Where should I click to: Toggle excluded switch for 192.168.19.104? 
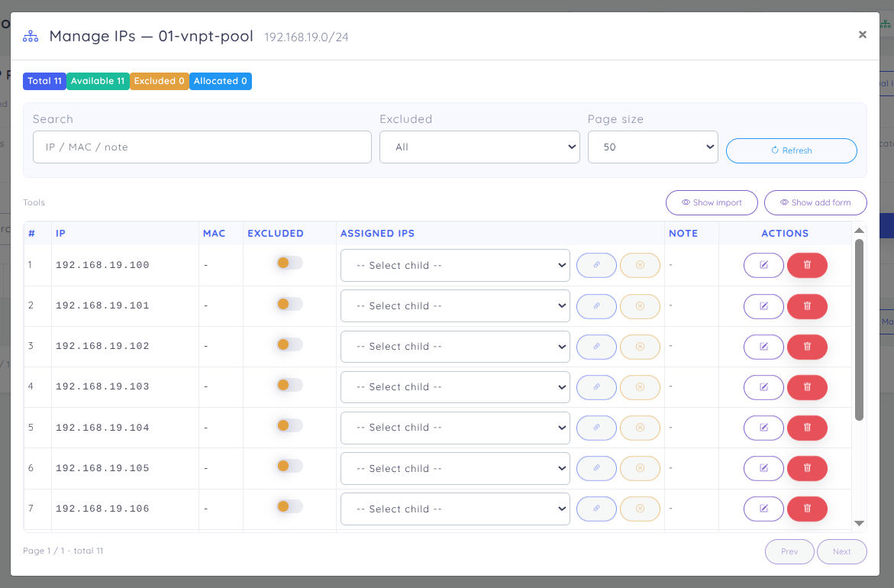click(289, 425)
